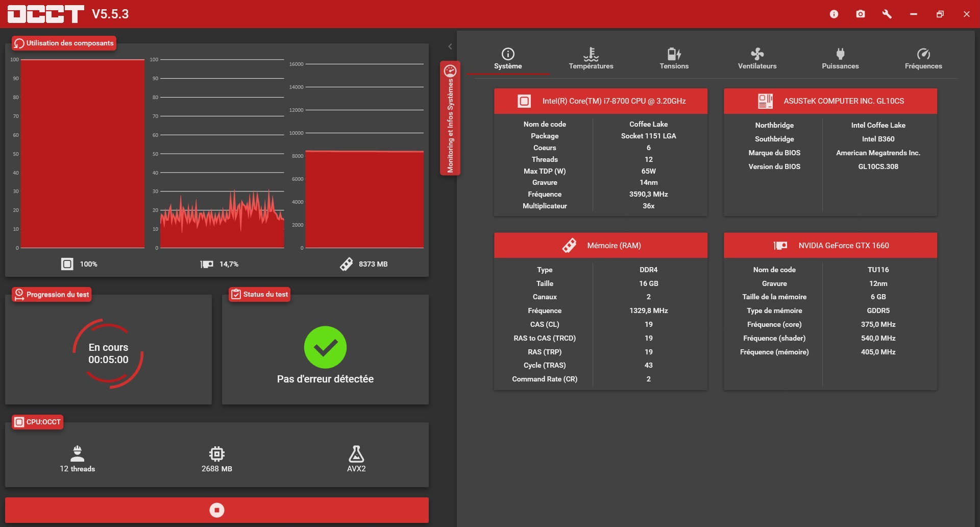Restore down the OCCT window

(x=940, y=14)
